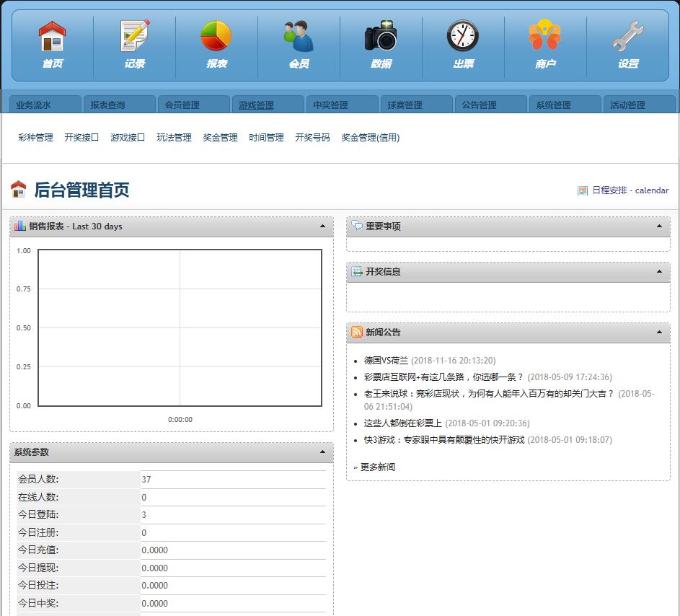The width and height of the screenshot is (680, 616).
Task: Open the 商户 merchant icon
Action: (546, 36)
